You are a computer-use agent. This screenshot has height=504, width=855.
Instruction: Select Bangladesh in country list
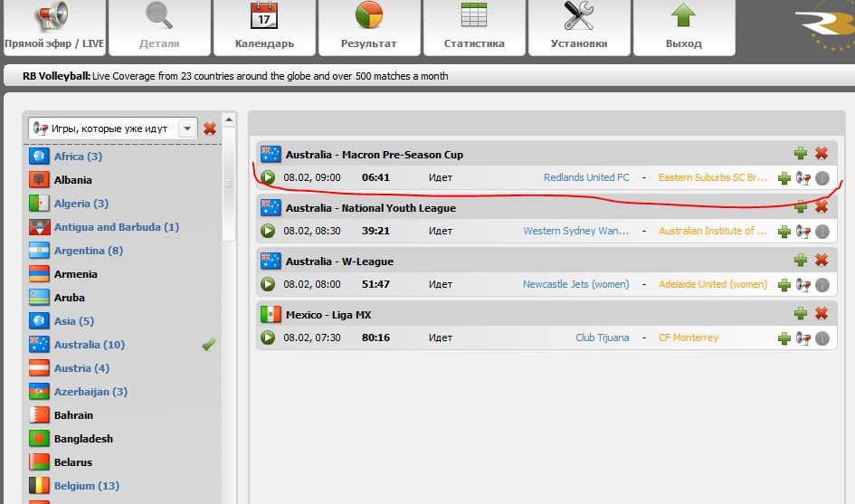pos(83,438)
